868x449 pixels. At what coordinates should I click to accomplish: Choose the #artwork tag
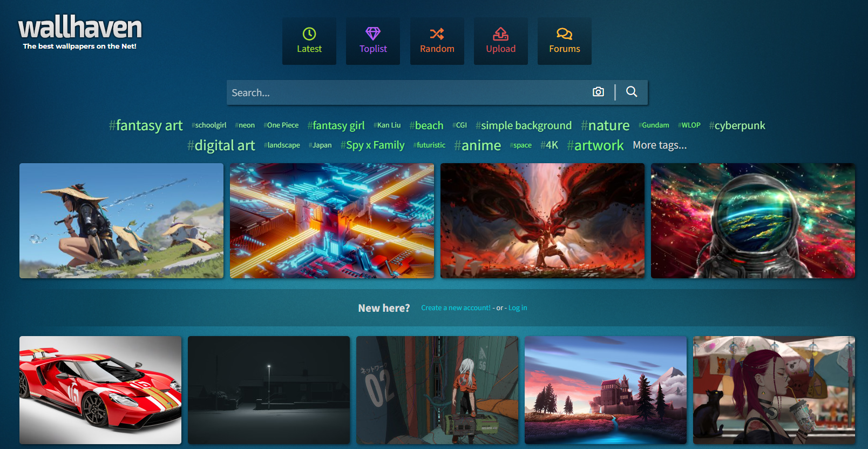(x=595, y=145)
